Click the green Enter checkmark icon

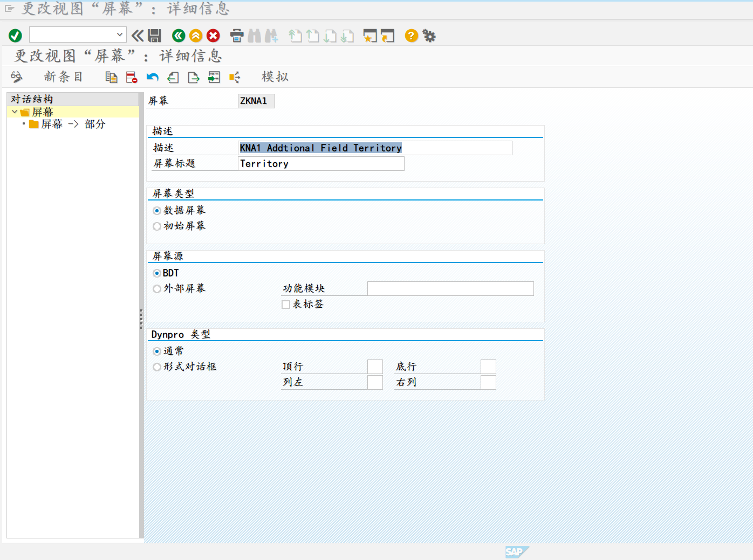click(x=15, y=36)
